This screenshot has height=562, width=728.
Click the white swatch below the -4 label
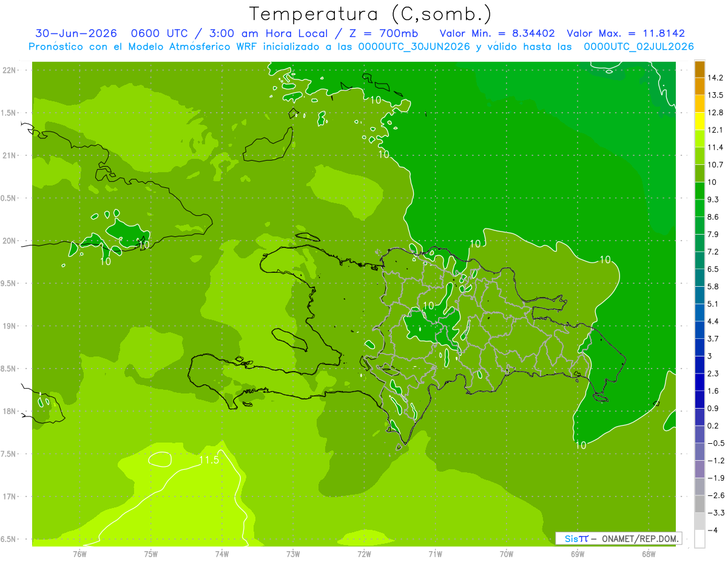click(x=699, y=539)
